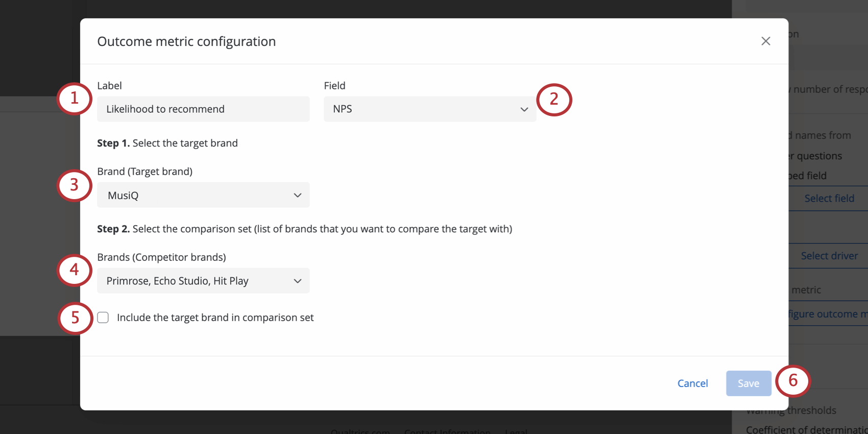Click the red callout marker number 3

click(75, 185)
